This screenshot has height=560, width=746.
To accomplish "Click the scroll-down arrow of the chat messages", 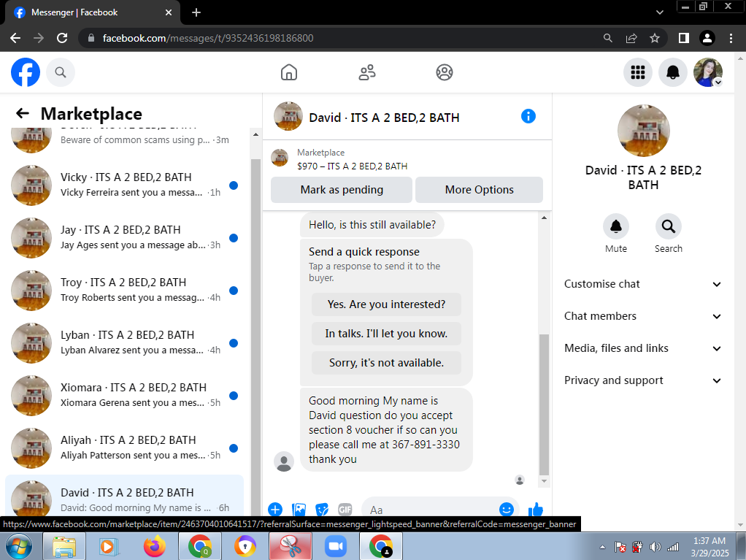I will tap(544, 481).
